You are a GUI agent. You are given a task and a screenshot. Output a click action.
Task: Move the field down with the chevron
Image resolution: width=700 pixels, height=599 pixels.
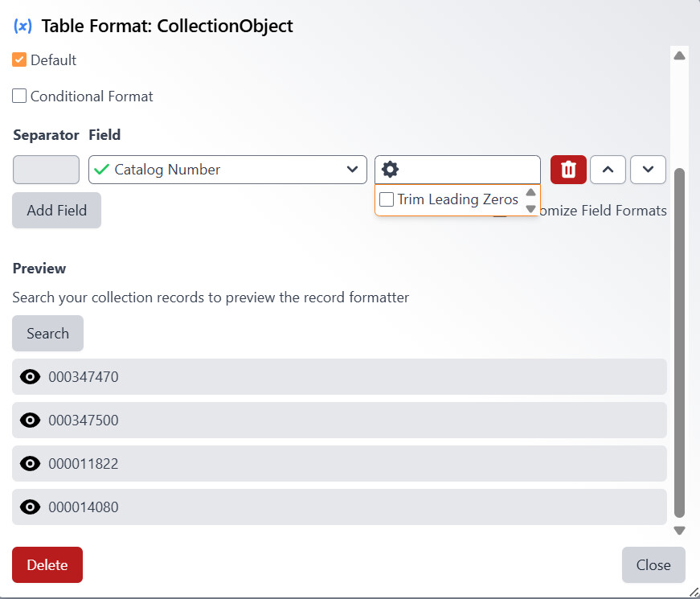648,170
